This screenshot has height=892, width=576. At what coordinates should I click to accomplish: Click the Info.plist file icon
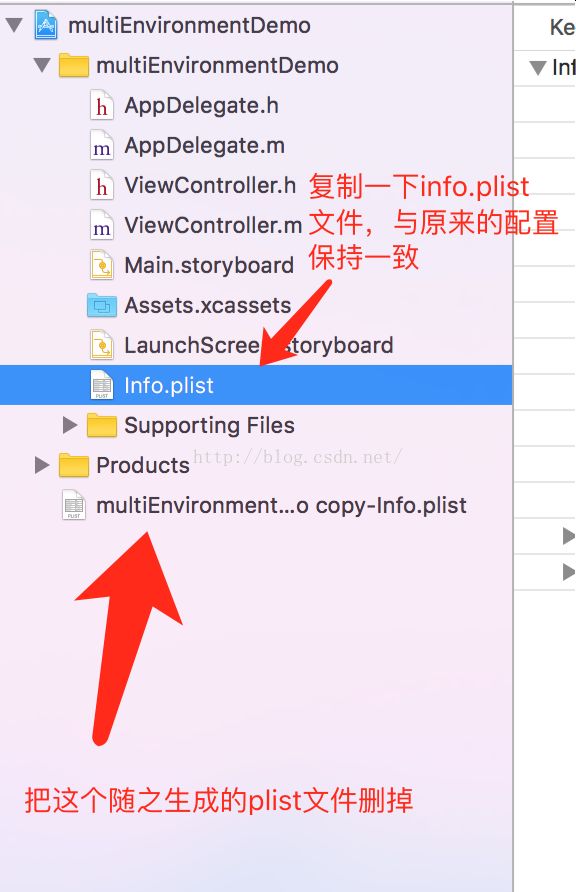pyautogui.click(x=102, y=385)
